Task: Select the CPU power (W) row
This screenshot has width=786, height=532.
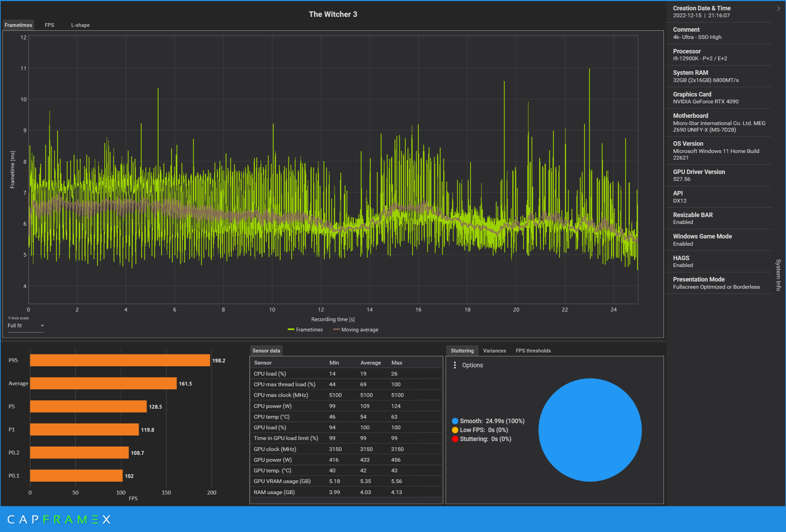Action: (x=346, y=406)
